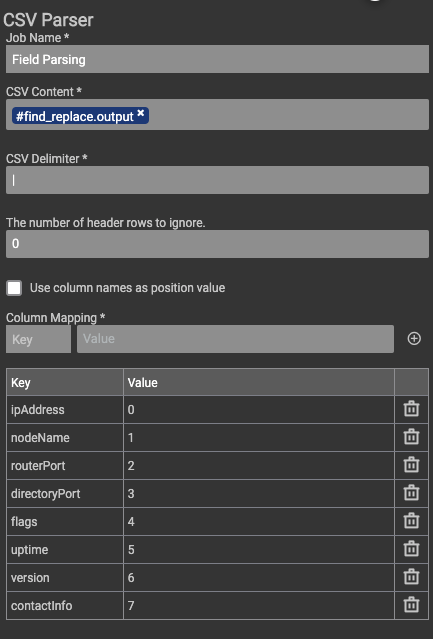Enable Use column names as position value
433x639 pixels.
coord(14,288)
